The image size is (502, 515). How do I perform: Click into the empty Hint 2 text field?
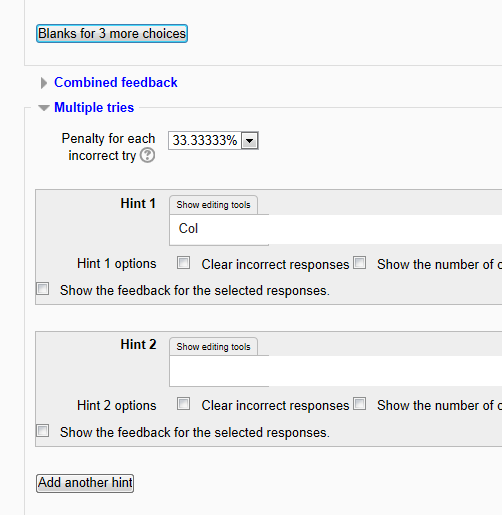click(336, 371)
